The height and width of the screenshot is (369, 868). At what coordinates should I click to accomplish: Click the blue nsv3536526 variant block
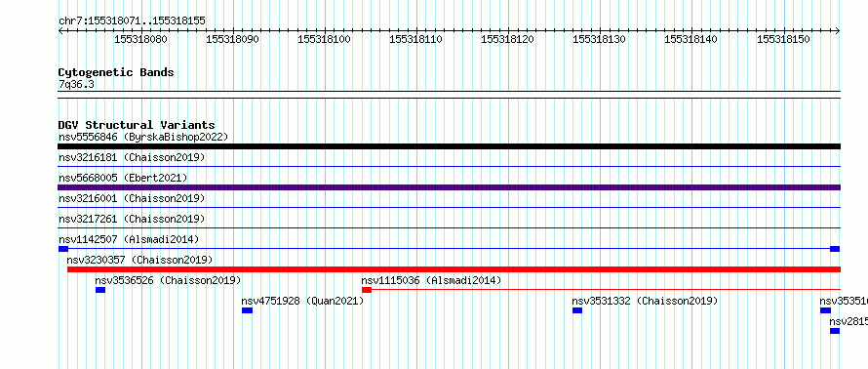pyautogui.click(x=100, y=290)
